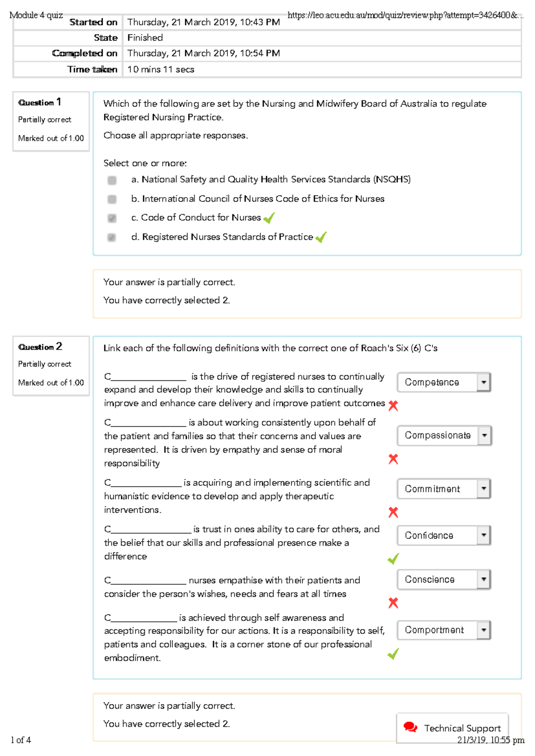Click the green tick below the Confidence dropdown

(x=393, y=558)
